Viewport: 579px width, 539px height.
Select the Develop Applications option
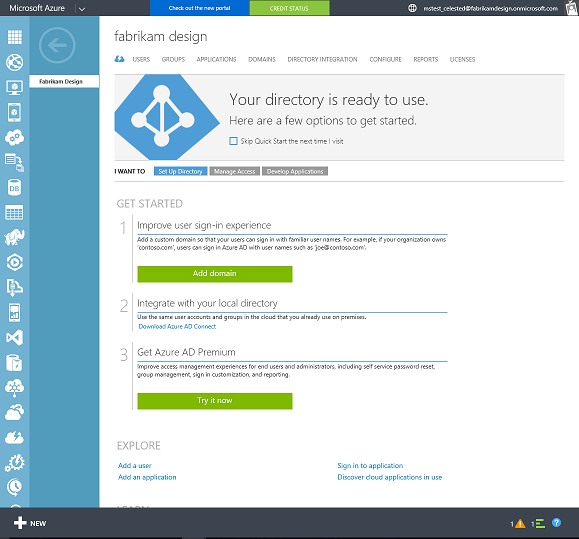295,171
